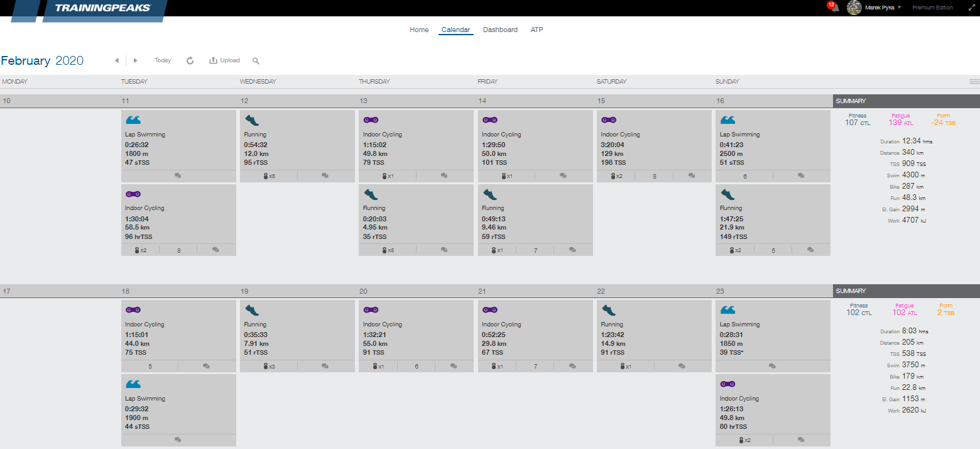Go to previous month with left arrow
980x449 pixels.
[x=116, y=60]
